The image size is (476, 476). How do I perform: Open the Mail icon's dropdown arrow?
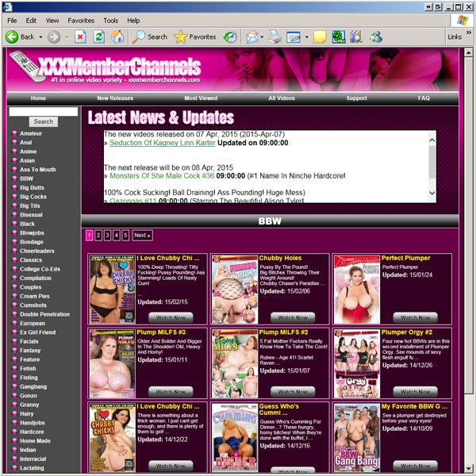(263, 37)
